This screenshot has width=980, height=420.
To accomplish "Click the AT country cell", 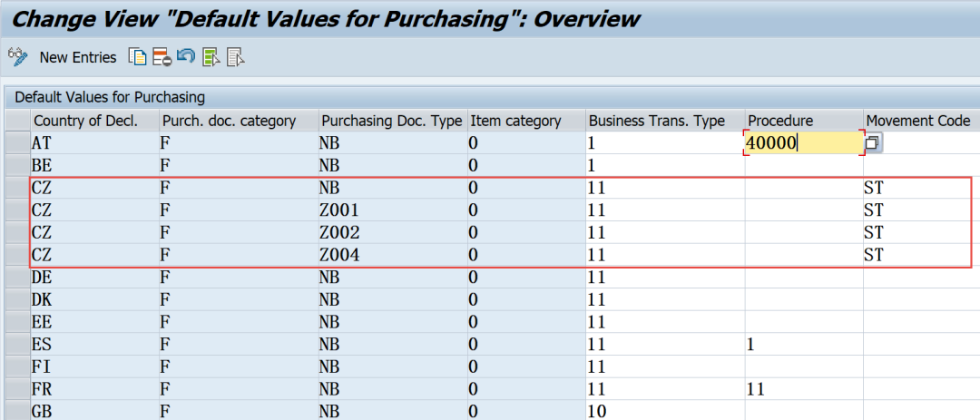I will pyautogui.click(x=93, y=143).
